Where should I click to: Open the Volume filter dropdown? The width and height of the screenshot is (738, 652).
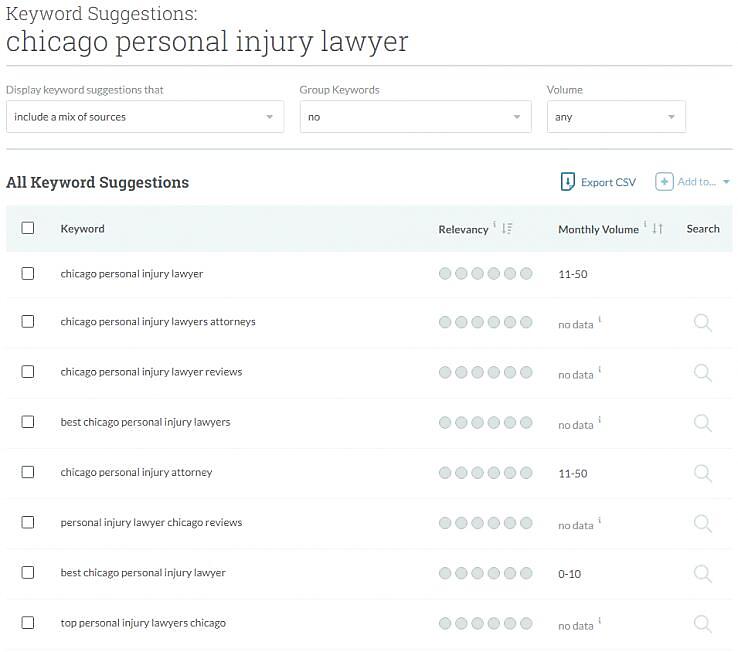pyautogui.click(x=616, y=117)
